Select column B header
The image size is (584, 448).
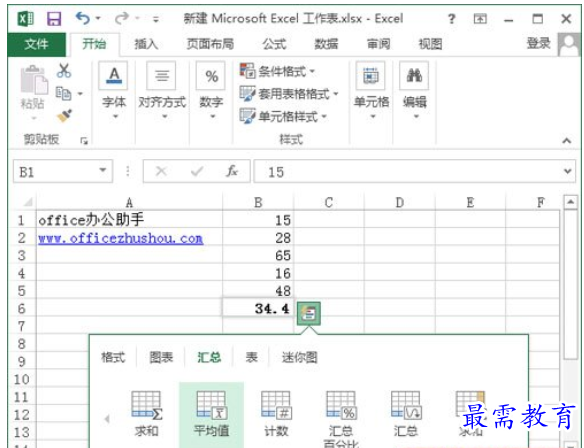258,203
